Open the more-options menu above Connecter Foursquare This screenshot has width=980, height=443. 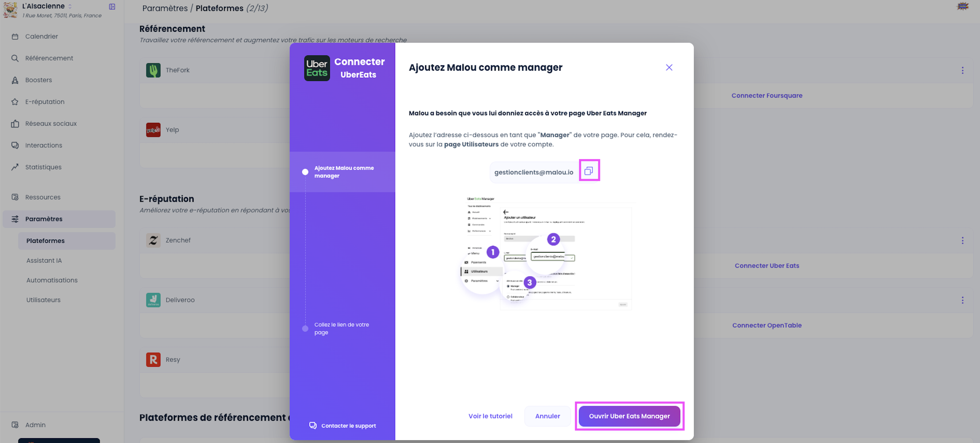962,70
